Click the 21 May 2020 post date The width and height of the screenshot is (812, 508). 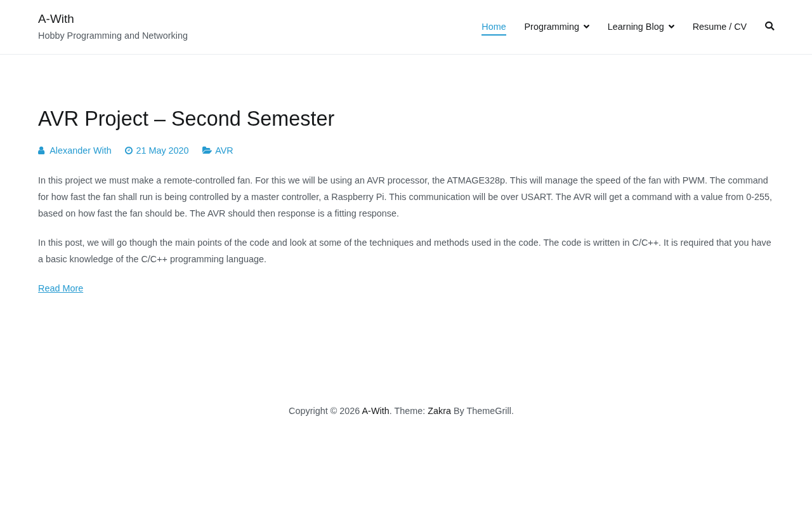point(162,150)
